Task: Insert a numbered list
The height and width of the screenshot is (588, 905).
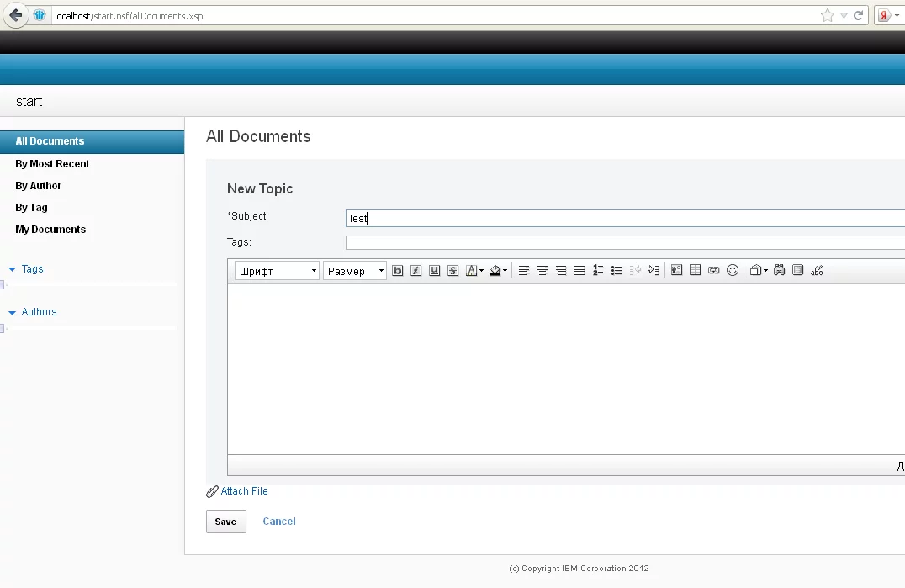Action: click(x=598, y=271)
